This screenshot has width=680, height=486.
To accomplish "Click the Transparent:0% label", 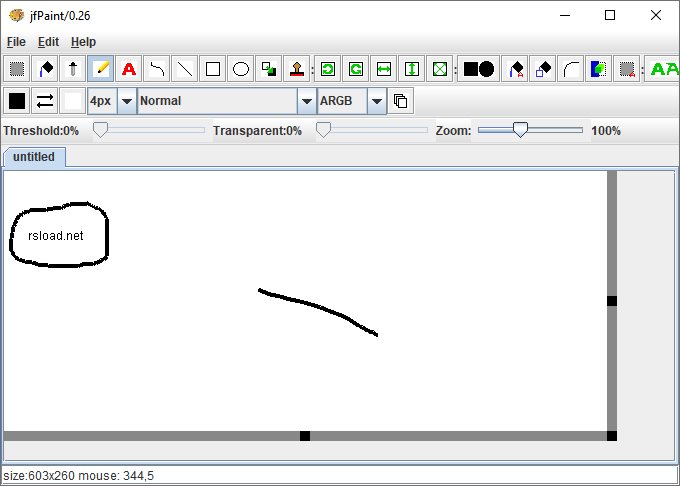I will point(258,130).
